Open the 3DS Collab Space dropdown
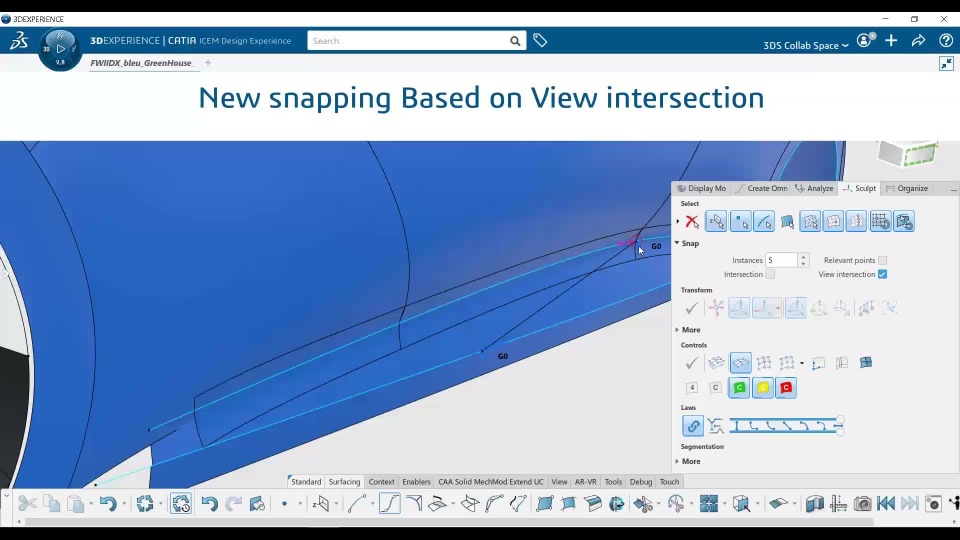Viewport: 960px width, 540px height. (806, 45)
